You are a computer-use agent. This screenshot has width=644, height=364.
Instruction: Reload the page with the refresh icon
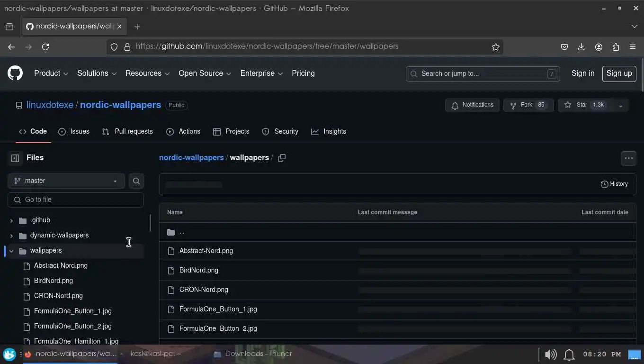click(45, 47)
